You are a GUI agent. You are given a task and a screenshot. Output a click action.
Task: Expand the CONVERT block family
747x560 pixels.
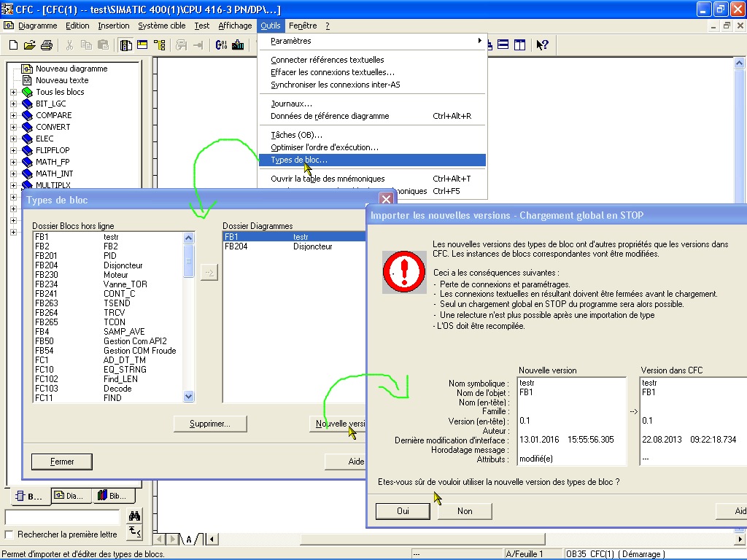pos(13,127)
